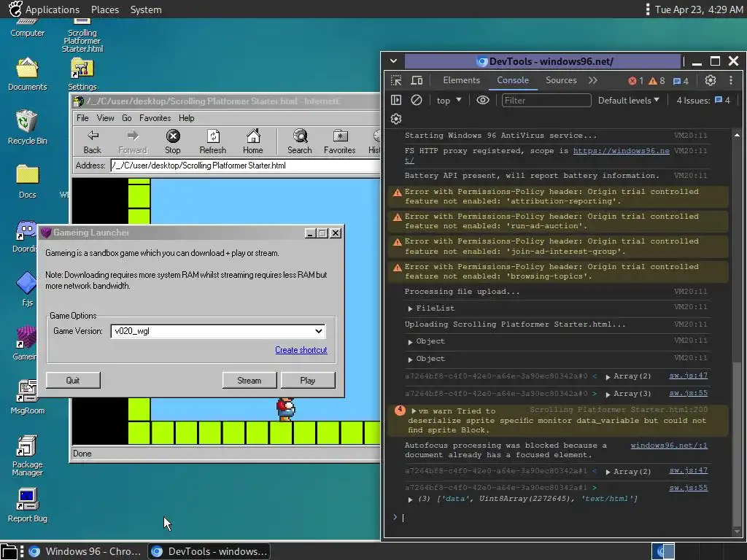The width and height of the screenshot is (747, 560).
Task: Select the Settings desktop icon
Action: [82, 74]
